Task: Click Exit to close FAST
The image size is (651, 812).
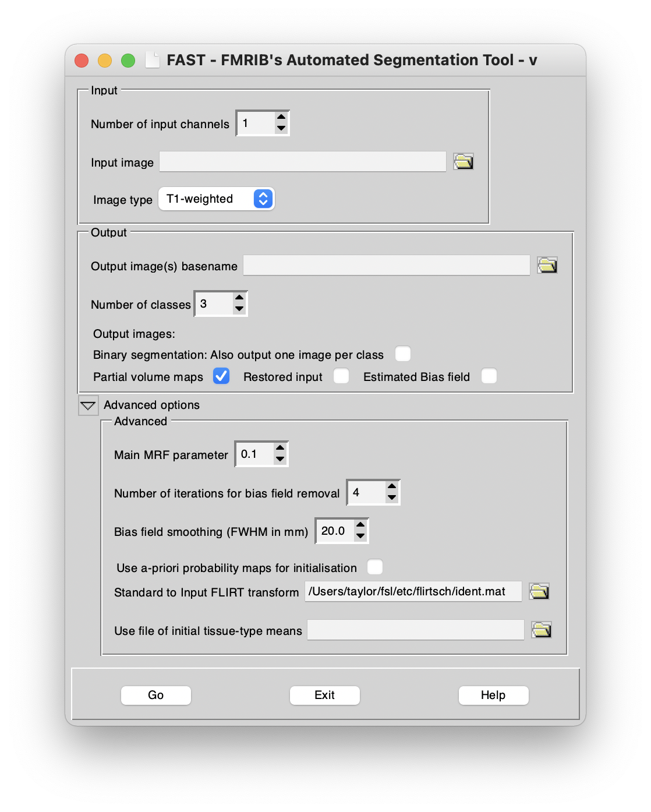Action: (x=324, y=695)
